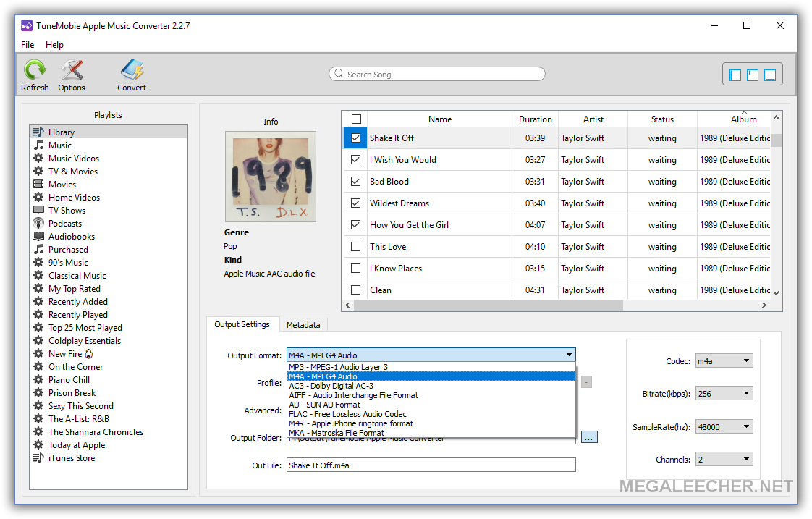Click the left panel layout icon
This screenshot has height=519, width=812.
735,75
